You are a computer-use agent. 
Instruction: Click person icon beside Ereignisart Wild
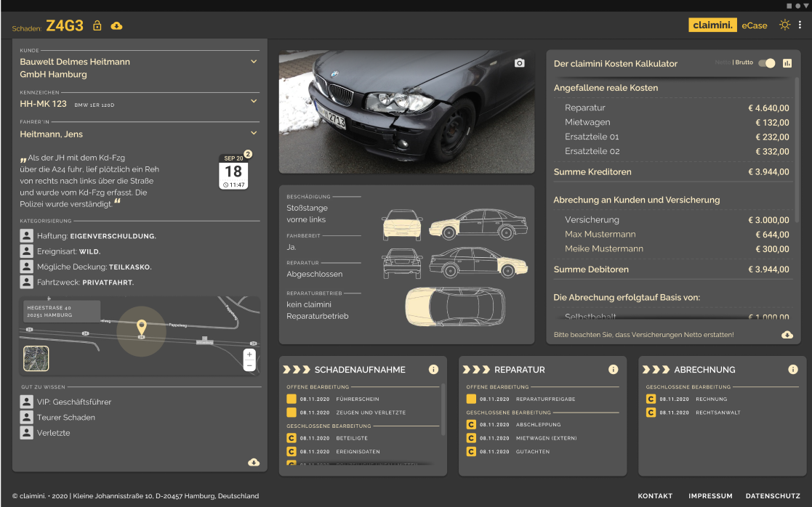26,251
